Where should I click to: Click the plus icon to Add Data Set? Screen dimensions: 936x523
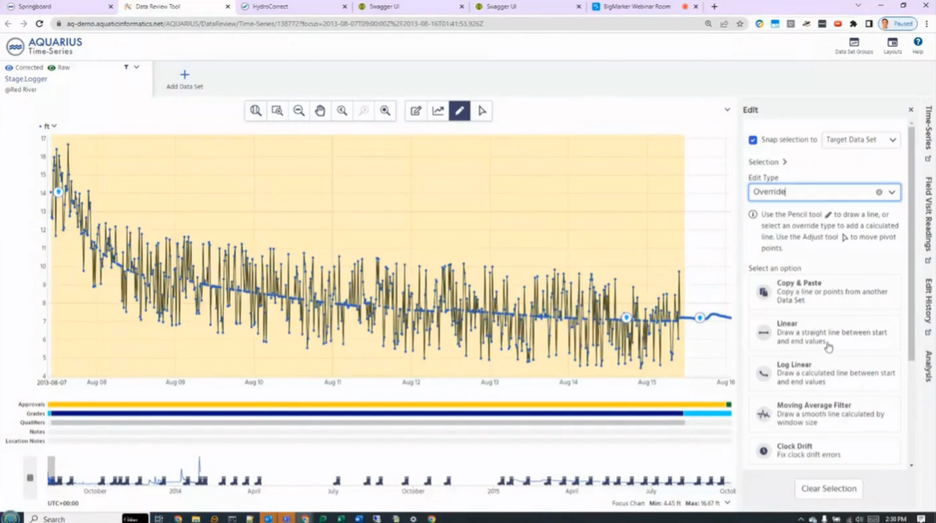(x=184, y=75)
